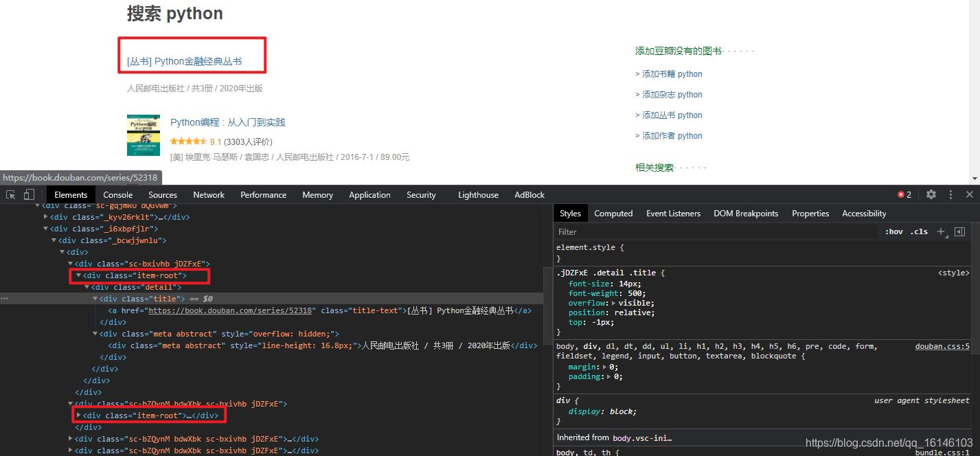This screenshot has height=456, width=980.
Task: Click the Python编程 book cover thumbnail
Action: click(x=144, y=135)
